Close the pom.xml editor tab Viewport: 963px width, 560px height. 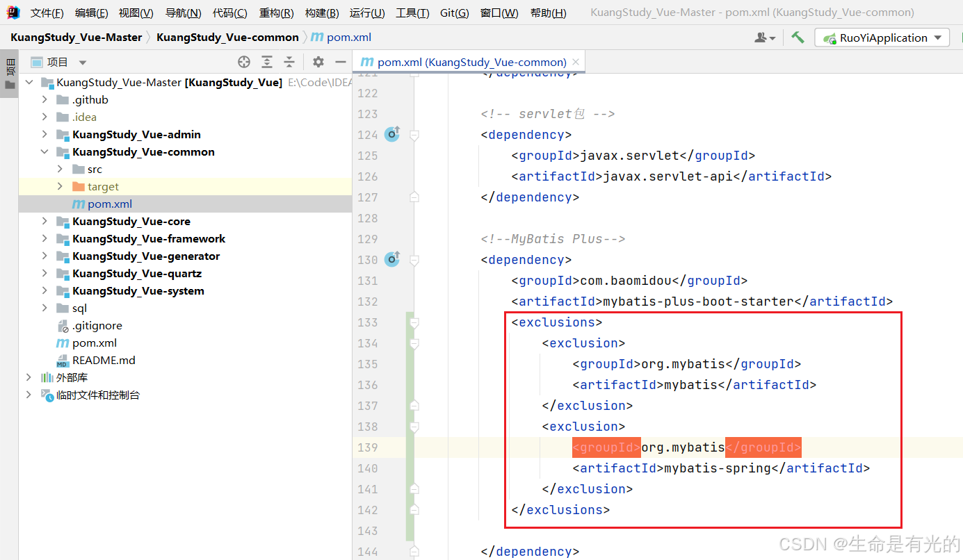coord(576,62)
